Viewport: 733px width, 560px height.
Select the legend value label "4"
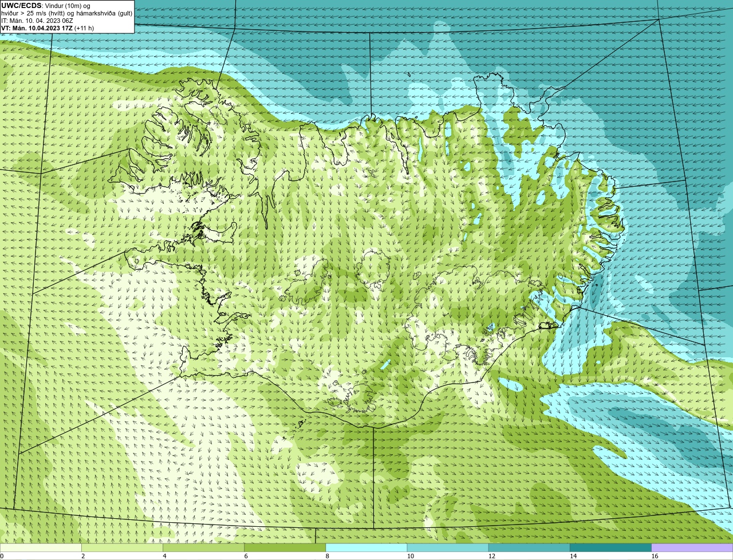[x=164, y=556]
